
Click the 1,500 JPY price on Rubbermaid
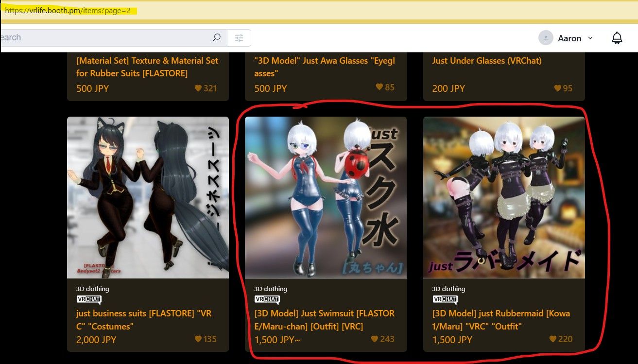[452, 340]
